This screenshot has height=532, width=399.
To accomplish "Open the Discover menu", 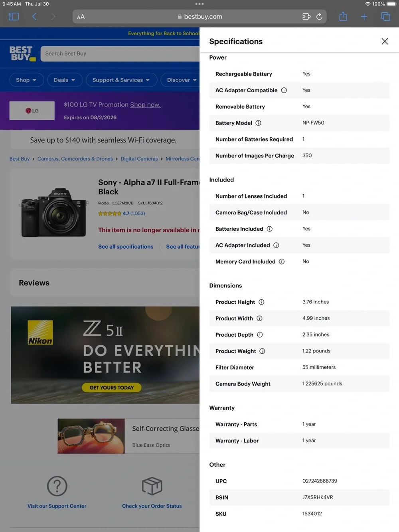I will pyautogui.click(x=180, y=80).
